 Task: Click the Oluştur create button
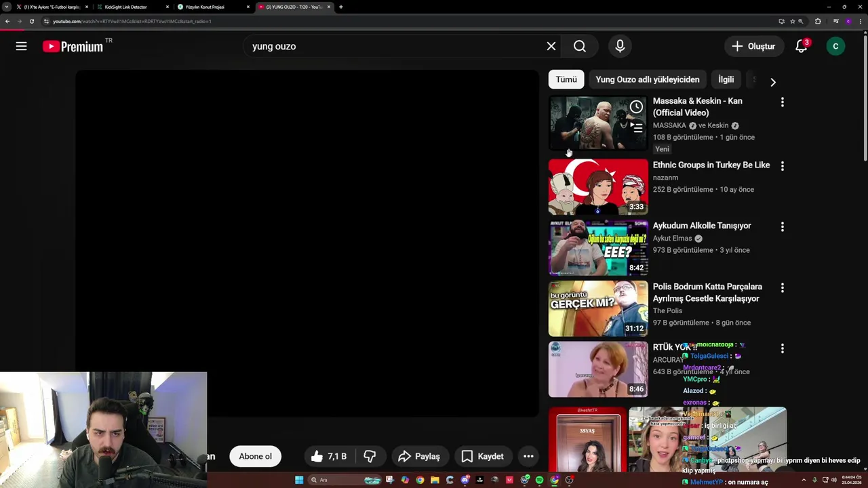[x=753, y=46]
